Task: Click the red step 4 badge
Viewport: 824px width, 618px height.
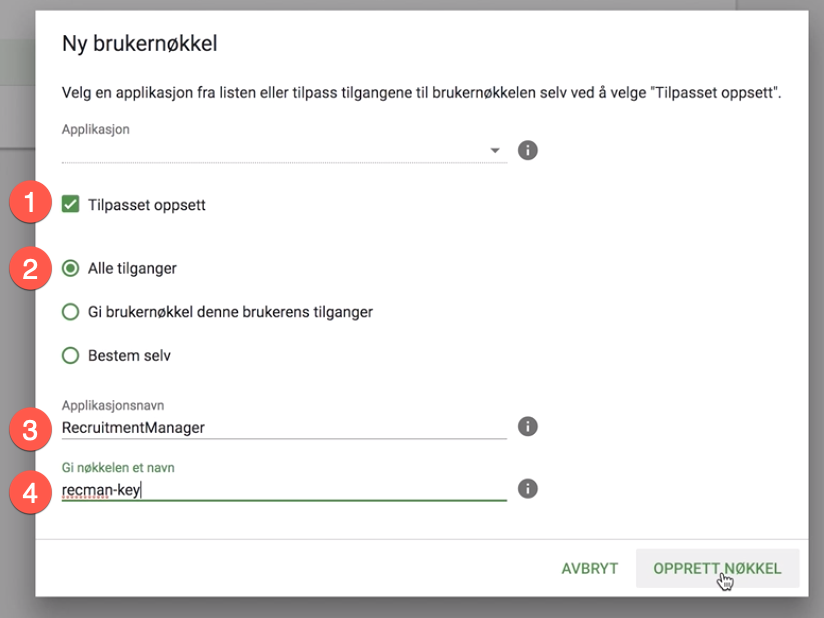Action: [x=31, y=492]
